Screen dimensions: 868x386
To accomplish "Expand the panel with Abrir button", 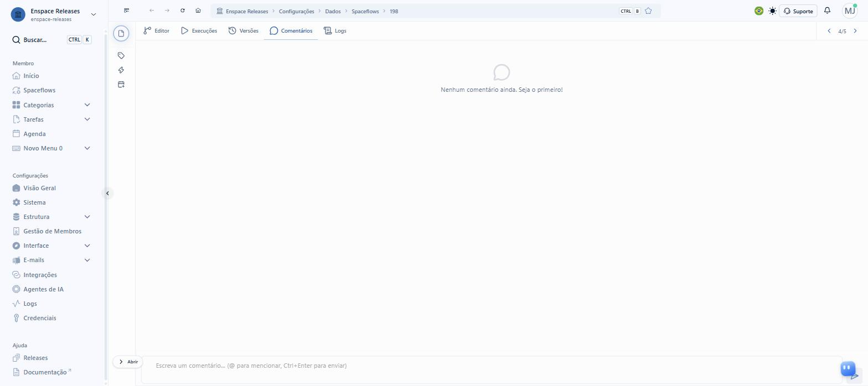I will 128,362.
